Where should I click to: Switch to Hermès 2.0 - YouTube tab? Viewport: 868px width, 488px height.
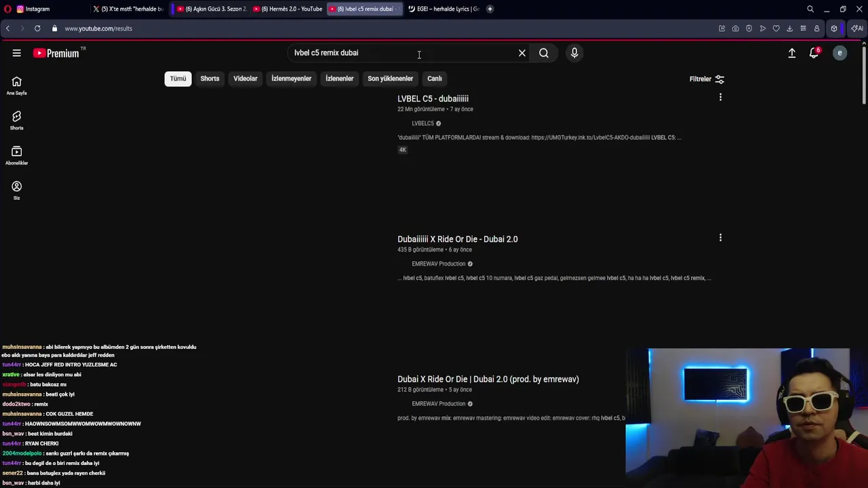(288, 9)
